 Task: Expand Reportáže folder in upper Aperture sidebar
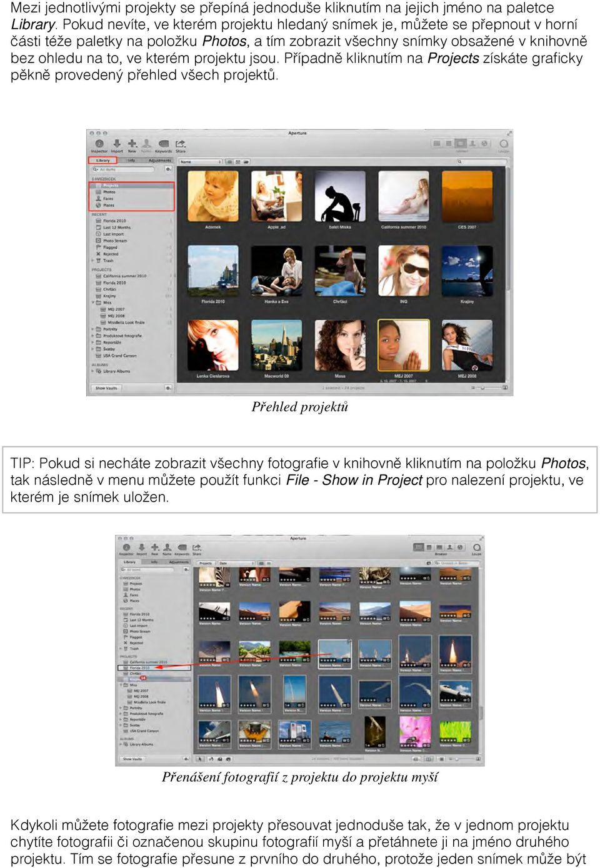pos(93,342)
